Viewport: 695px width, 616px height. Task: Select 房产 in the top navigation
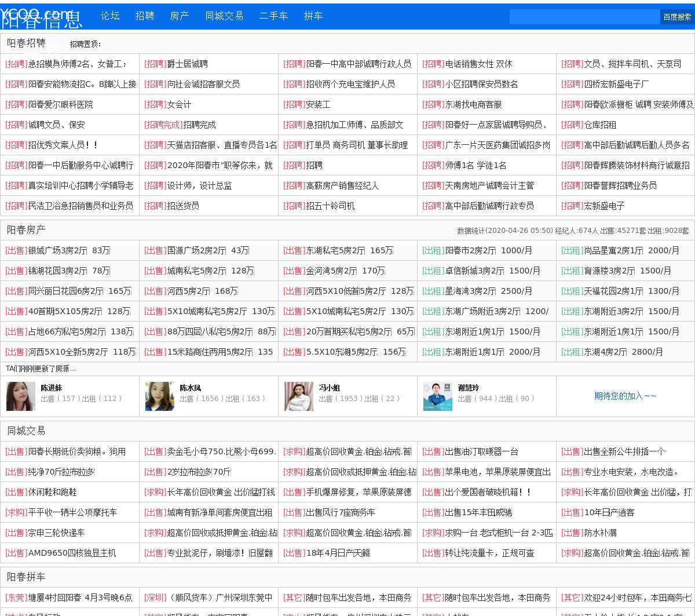180,16
